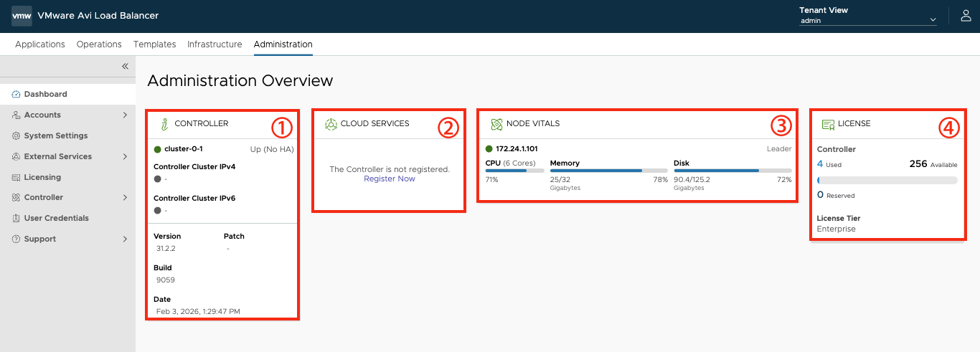Click the 71% CPU percentage

click(x=491, y=179)
